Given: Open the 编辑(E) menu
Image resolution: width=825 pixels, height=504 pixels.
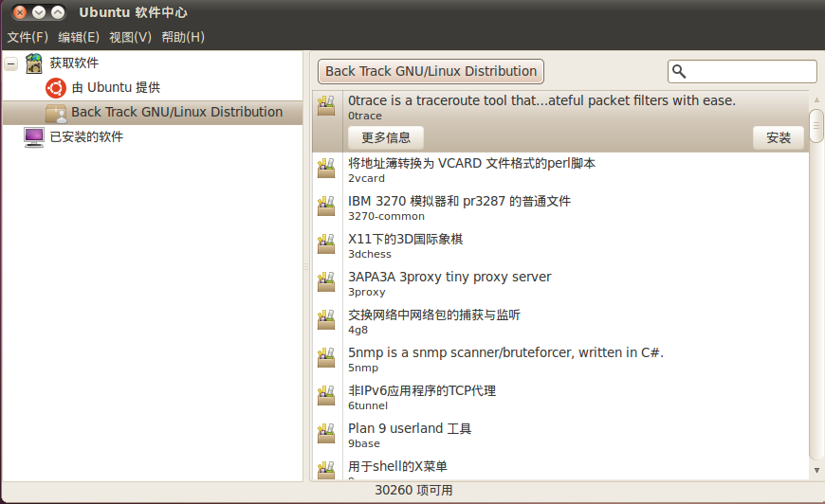Looking at the screenshot, I should click(79, 37).
